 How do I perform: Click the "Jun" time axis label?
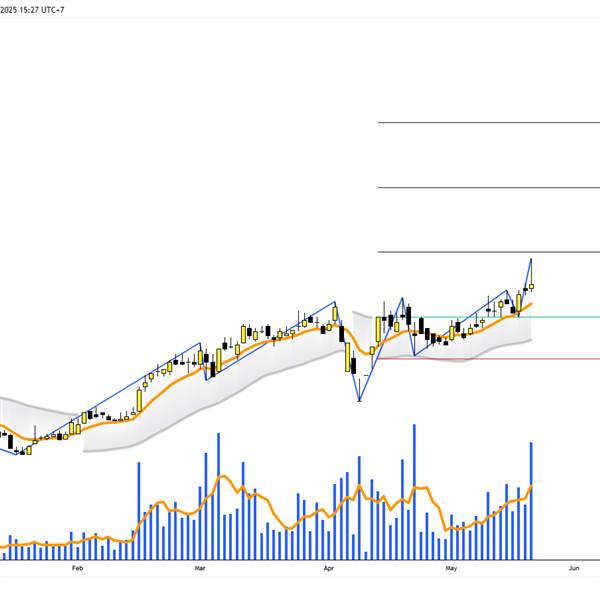point(574,568)
